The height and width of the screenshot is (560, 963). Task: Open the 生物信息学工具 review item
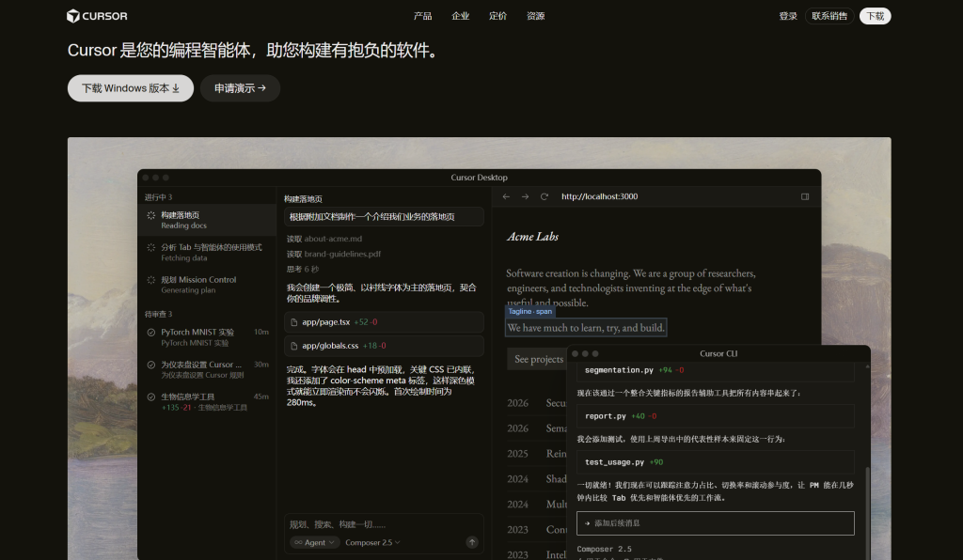[x=207, y=402]
